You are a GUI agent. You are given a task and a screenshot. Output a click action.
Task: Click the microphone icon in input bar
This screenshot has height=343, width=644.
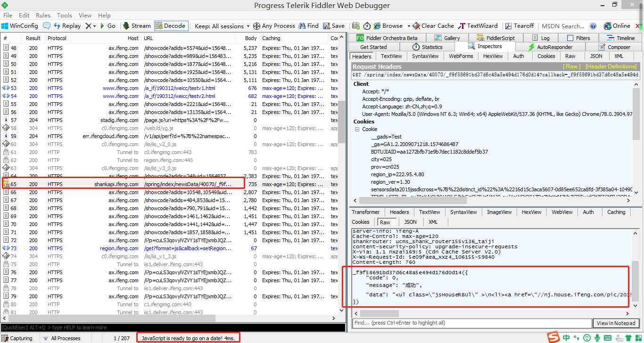pos(597,338)
